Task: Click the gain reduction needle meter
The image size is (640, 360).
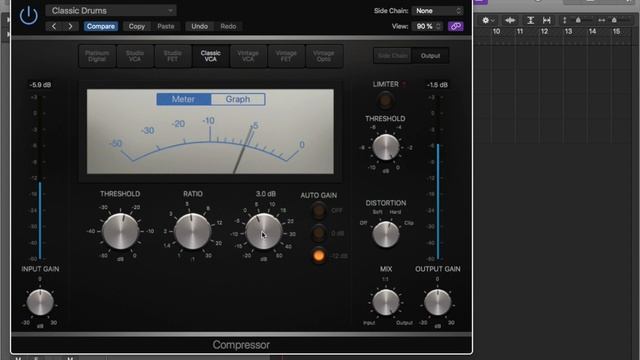Action: click(x=210, y=131)
